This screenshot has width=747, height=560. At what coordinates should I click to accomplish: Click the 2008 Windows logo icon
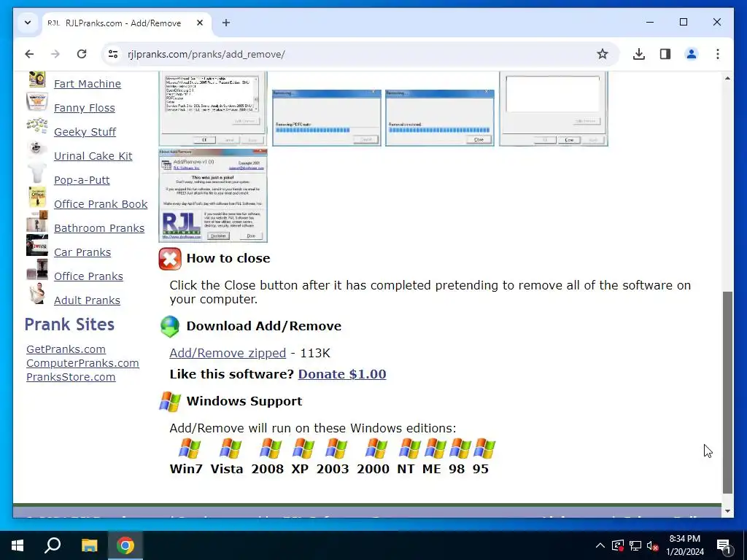(x=271, y=448)
